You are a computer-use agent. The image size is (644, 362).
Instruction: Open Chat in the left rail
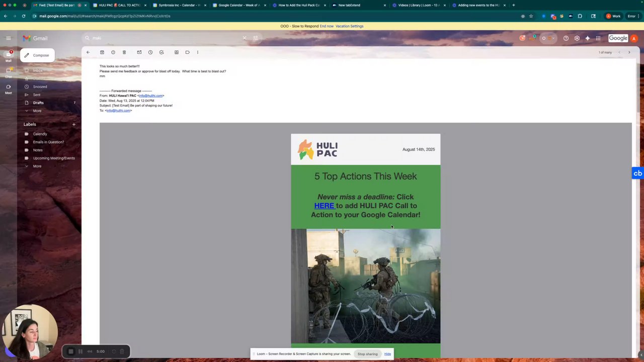[9, 72]
